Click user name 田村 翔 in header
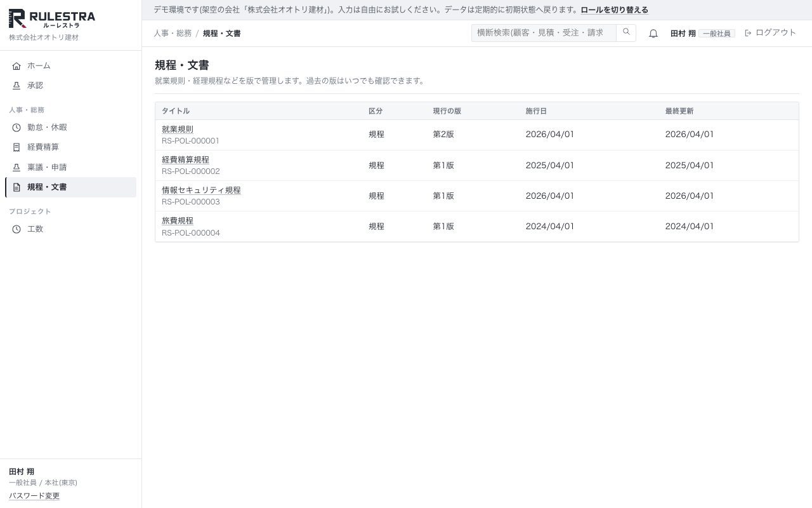Viewport: 812px width, 508px height. pyautogui.click(x=683, y=34)
